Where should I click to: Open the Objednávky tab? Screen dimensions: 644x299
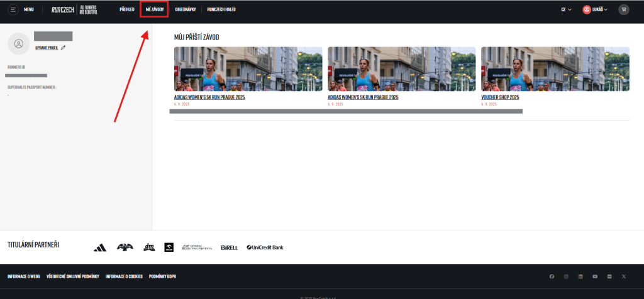(x=186, y=9)
